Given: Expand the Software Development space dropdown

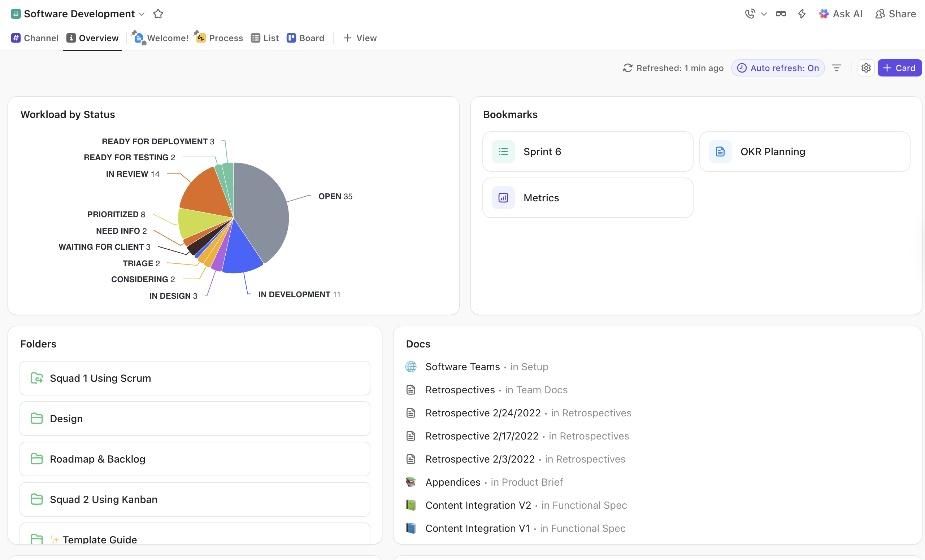Looking at the screenshot, I should click(142, 14).
